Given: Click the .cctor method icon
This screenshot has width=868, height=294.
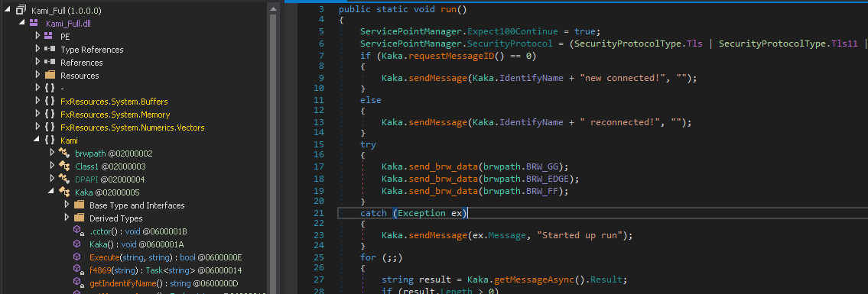Looking at the screenshot, I should 79,231.
